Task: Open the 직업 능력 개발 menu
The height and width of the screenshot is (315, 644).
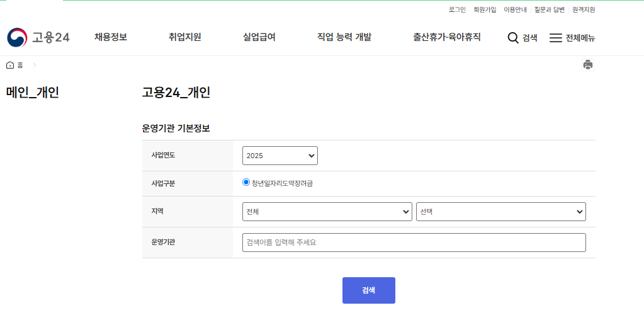Action: (x=344, y=37)
